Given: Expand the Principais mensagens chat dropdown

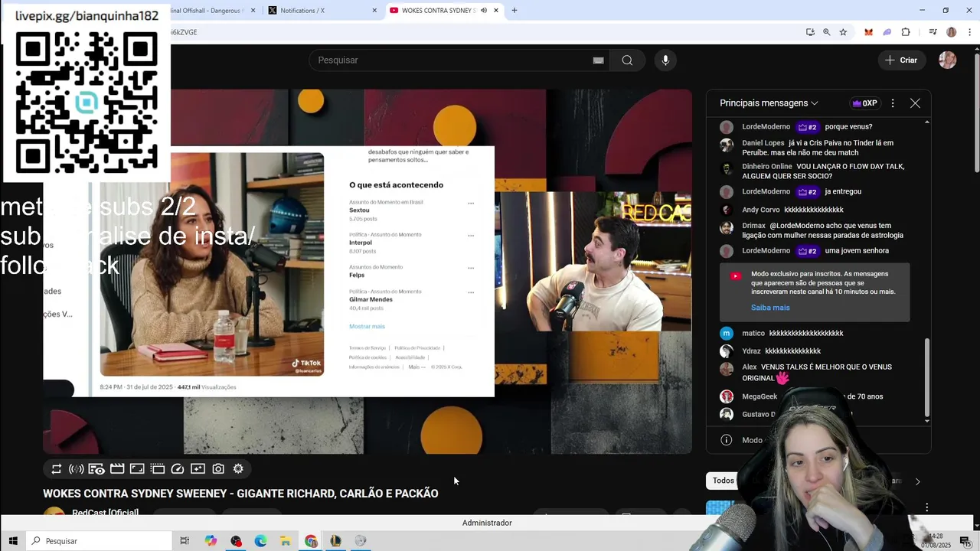Looking at the screenshot, I should pyautogui.click(x=769, y=103).
